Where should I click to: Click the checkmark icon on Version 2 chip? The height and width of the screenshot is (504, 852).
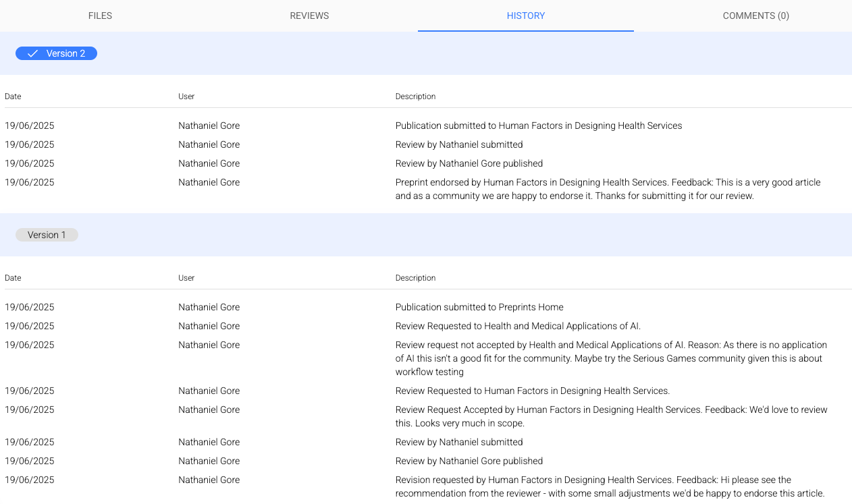[32, 53]
